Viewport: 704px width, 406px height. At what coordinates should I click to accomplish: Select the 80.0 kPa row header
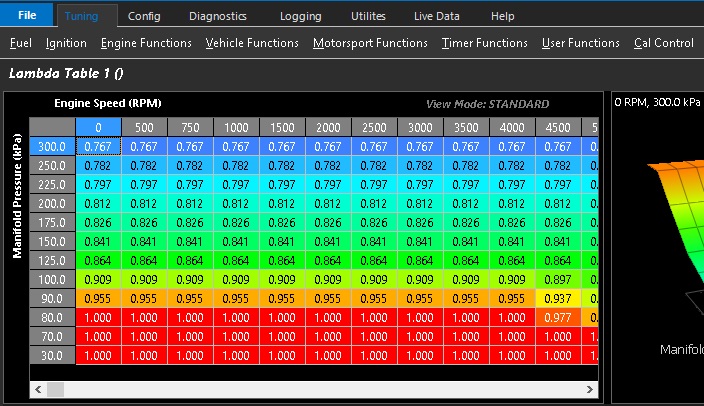(52, 318)
